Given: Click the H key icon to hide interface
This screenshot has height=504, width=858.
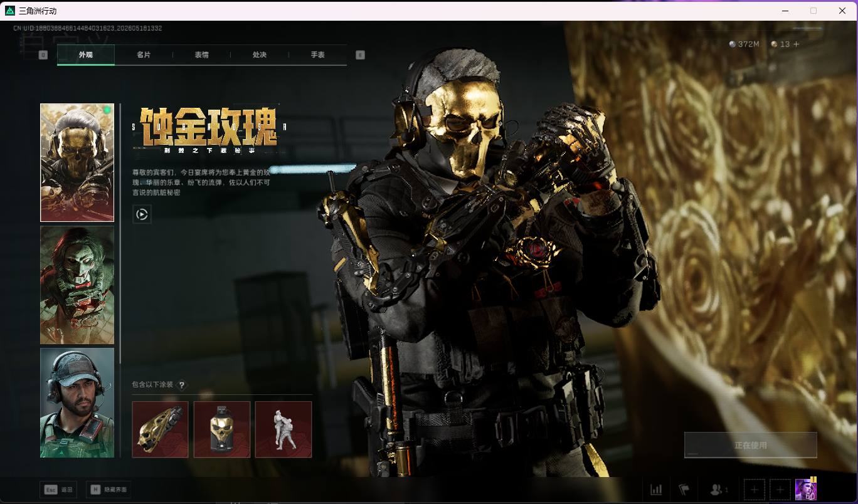Looking at the screenshot, I should coord(95,490).
